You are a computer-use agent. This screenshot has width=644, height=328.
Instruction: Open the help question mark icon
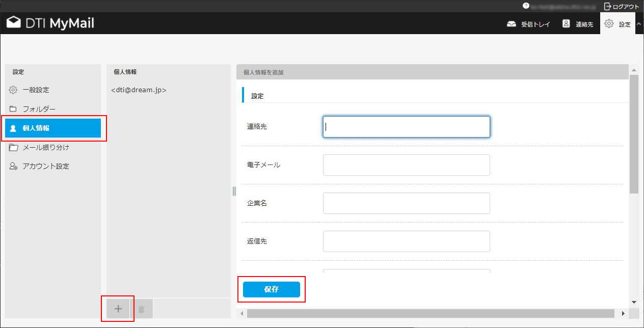(x=526, y=6)
